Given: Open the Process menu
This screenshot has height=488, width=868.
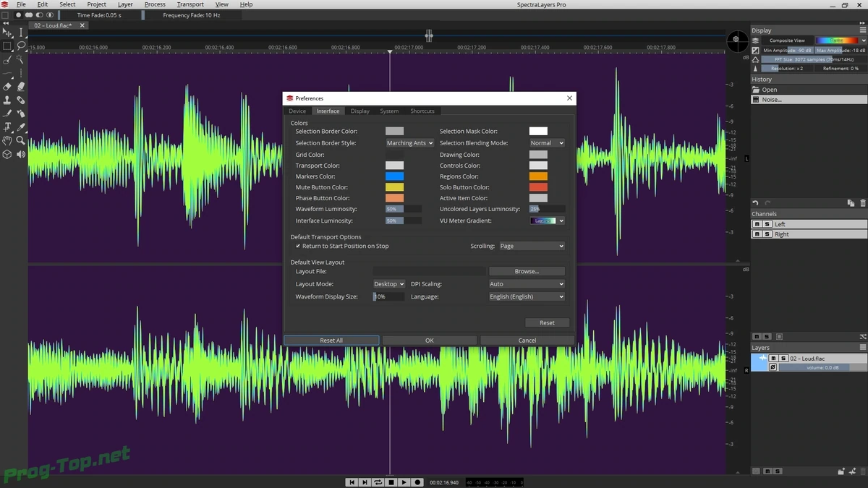Looking at the screenshot, I should point(155,4).
